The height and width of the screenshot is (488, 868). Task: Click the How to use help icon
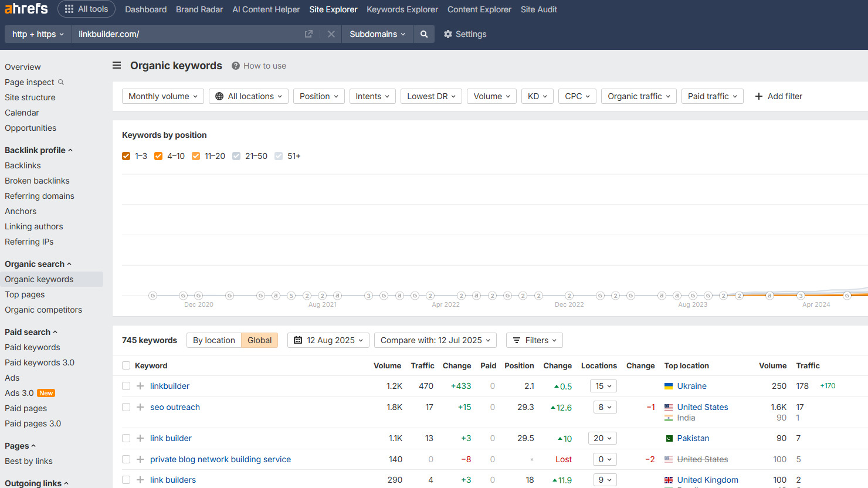pos(236,66)
